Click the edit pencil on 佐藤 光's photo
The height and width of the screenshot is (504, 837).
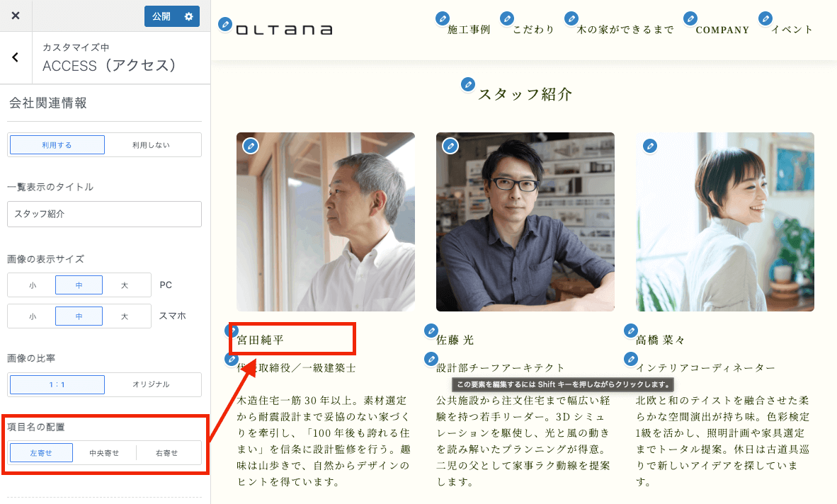[x=450, y=146]
